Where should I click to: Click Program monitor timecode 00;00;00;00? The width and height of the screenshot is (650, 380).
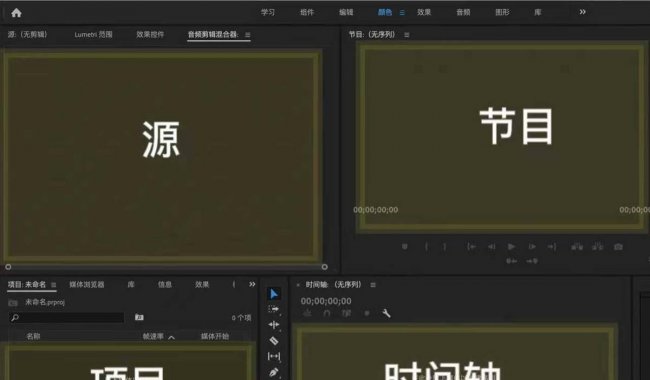[376, 210]
